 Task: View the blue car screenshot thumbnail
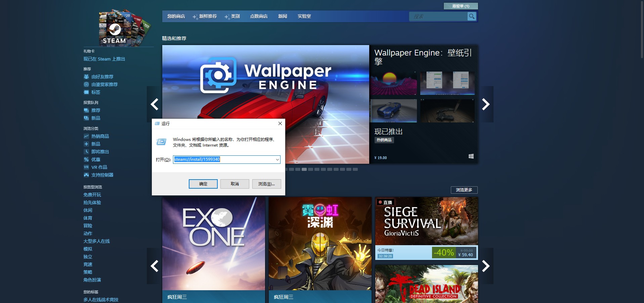[393, 111]
